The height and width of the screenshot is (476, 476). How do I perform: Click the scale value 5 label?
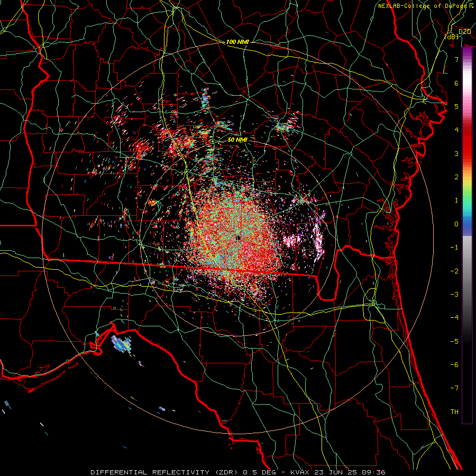click(456, 106)
